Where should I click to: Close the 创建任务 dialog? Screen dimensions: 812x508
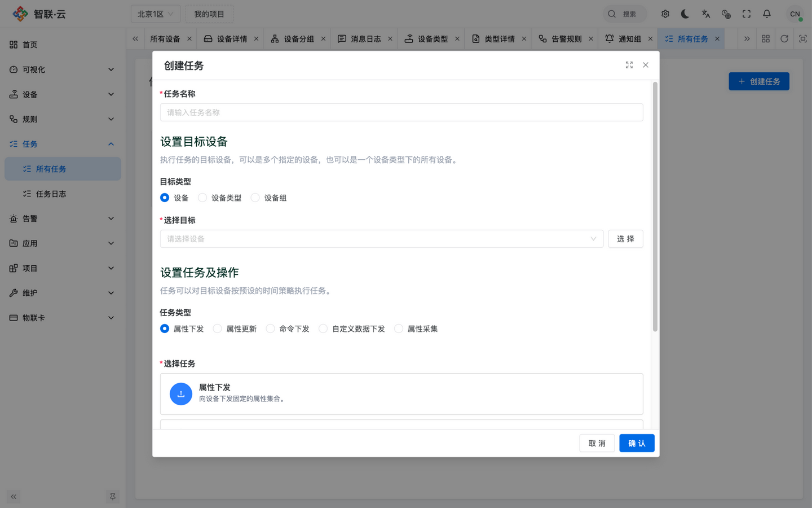[646, 65]
